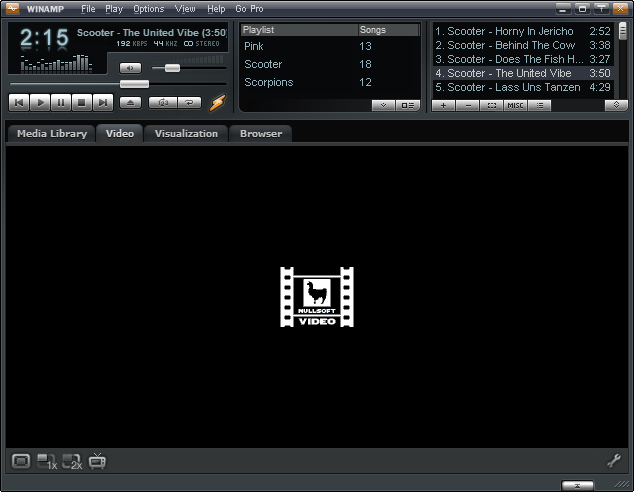Click the Eject open file button

tap(130, 103)
